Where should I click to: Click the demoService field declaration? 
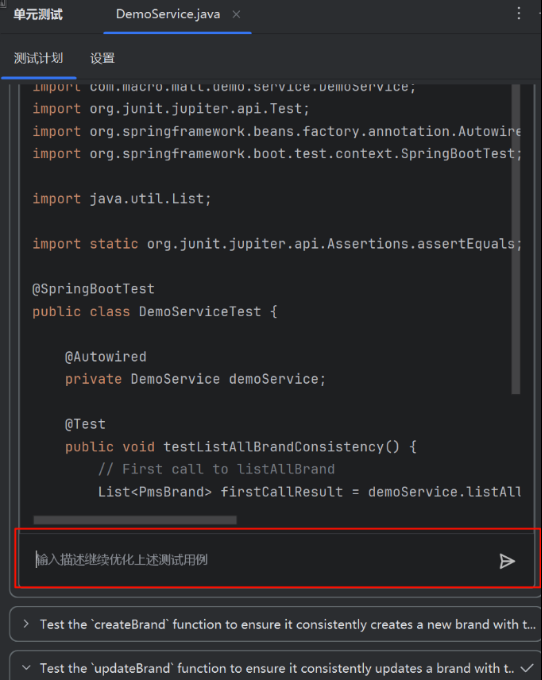tap(195, 379)
